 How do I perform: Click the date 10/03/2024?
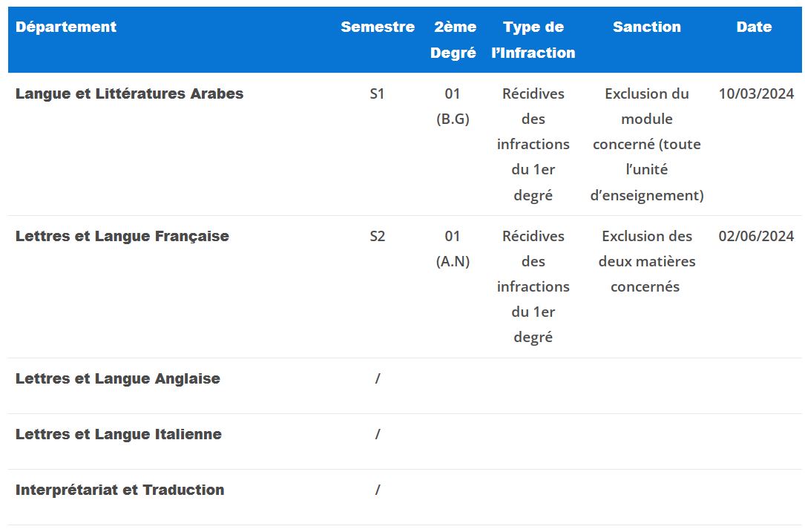pos(756,93)
